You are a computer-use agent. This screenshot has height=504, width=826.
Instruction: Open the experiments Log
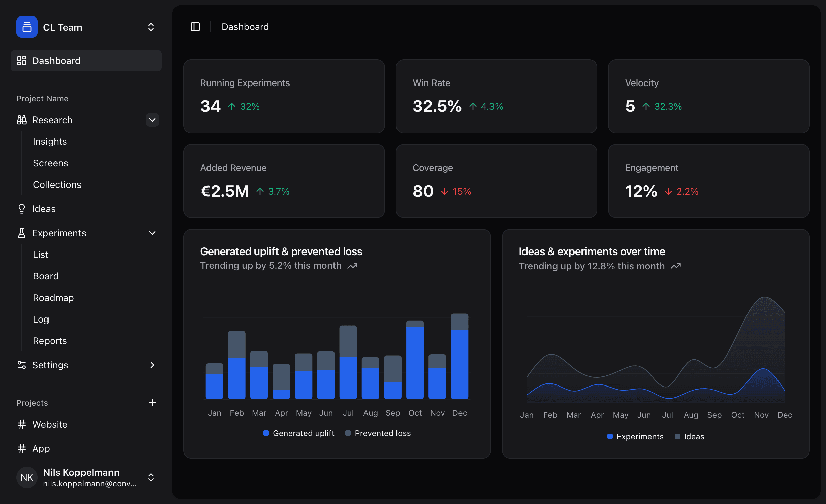point(41,319)
